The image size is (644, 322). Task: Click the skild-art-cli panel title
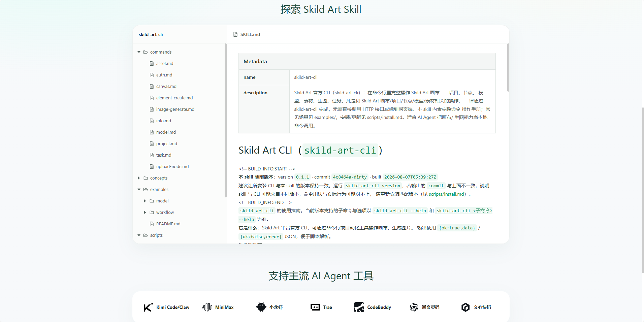tap(151, 34)
